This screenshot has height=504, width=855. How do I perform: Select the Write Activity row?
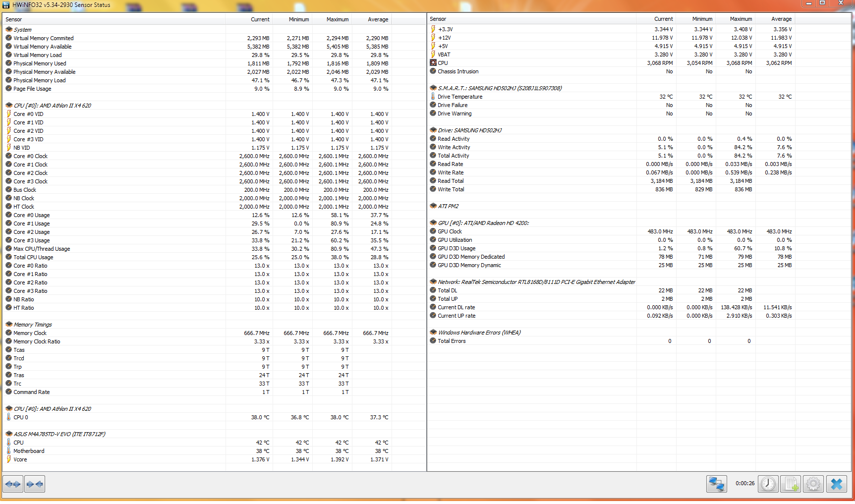click(x=639, y=147)
